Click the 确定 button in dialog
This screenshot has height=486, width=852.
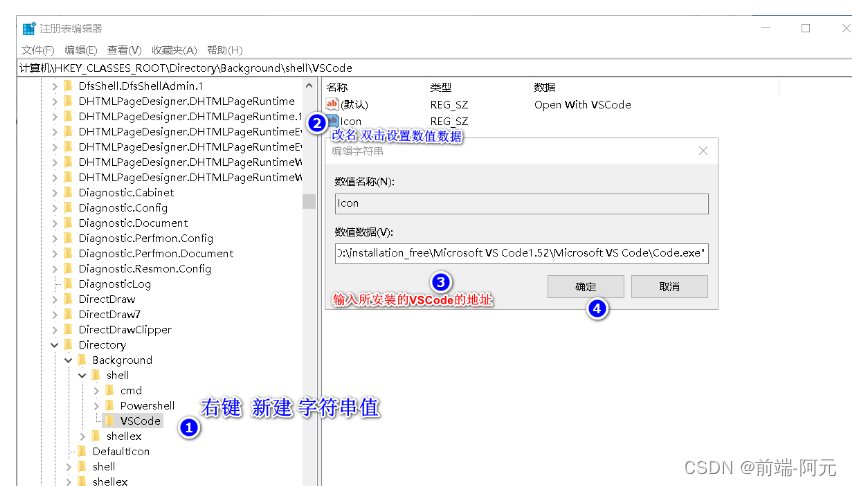coord(585,286)
